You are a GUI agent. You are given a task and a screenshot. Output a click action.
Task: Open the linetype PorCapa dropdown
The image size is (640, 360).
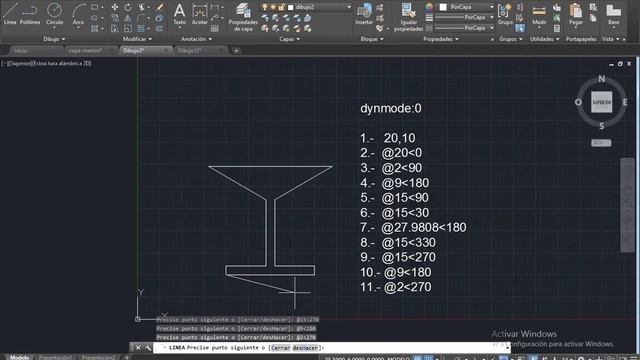(491, 28)
